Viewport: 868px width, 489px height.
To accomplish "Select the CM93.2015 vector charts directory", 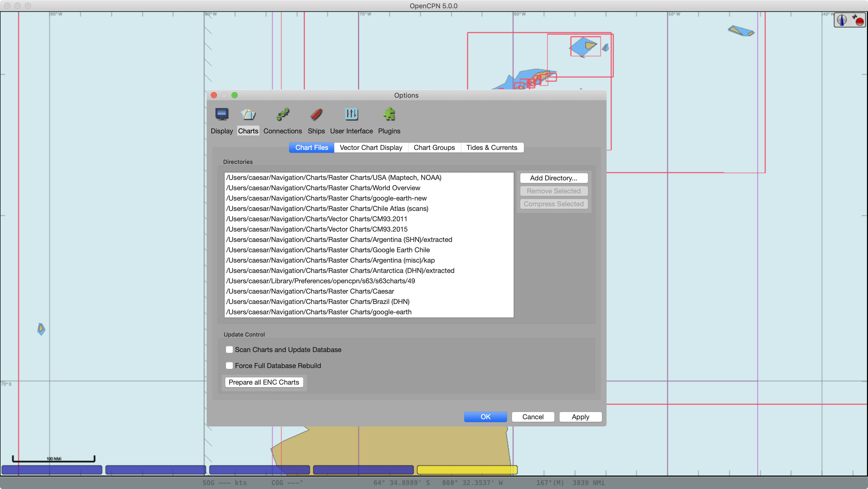I will [x=369, y=229].
